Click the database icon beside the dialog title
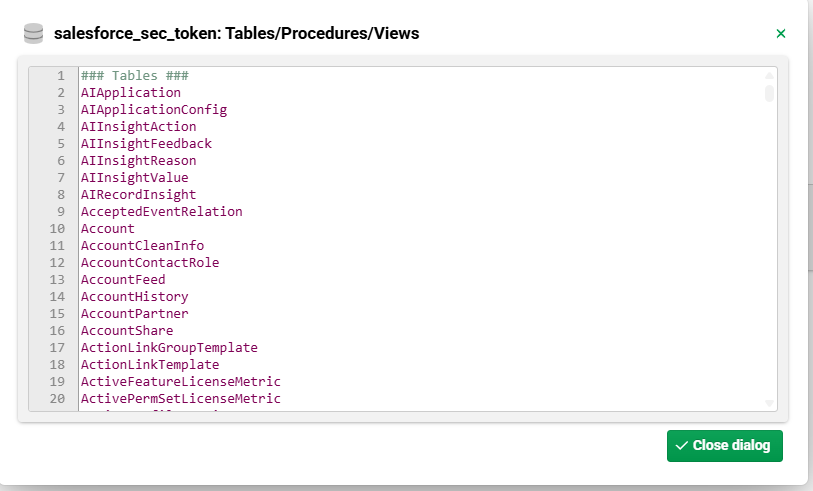 [x=34, y=34]
